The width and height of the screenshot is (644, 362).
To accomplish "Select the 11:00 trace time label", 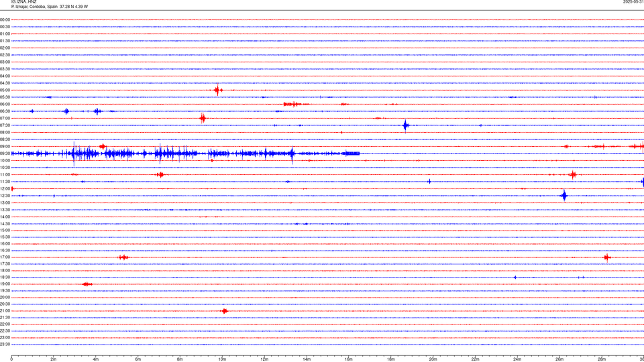I will (x=5, y=174).
